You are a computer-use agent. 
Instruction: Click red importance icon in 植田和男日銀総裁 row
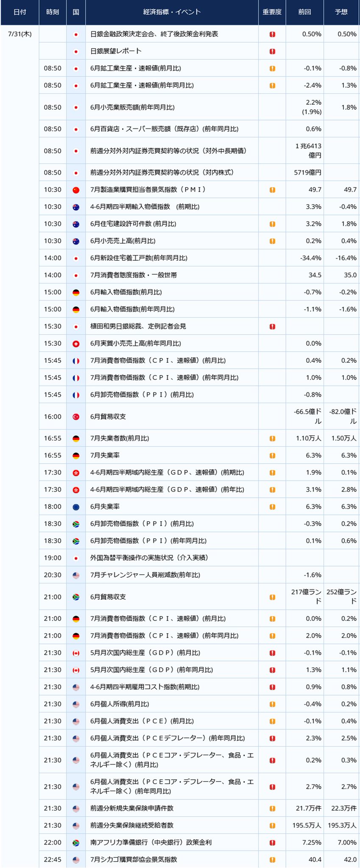click(x=272, y=326)
